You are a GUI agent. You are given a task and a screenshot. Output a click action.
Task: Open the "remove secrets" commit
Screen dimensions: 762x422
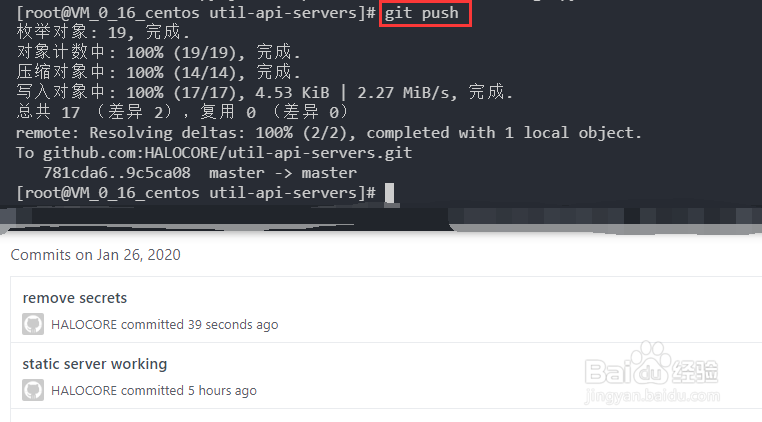(x=75, y=298)
